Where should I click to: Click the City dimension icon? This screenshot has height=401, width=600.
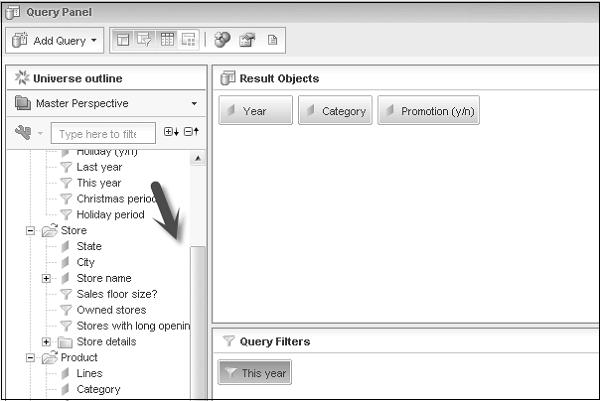pos(65,262)
